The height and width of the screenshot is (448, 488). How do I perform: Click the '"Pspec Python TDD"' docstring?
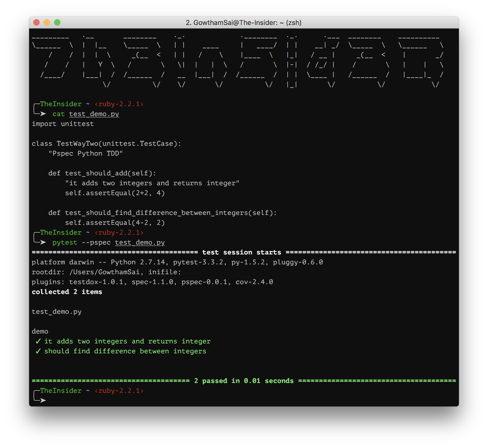pos(86,153)
